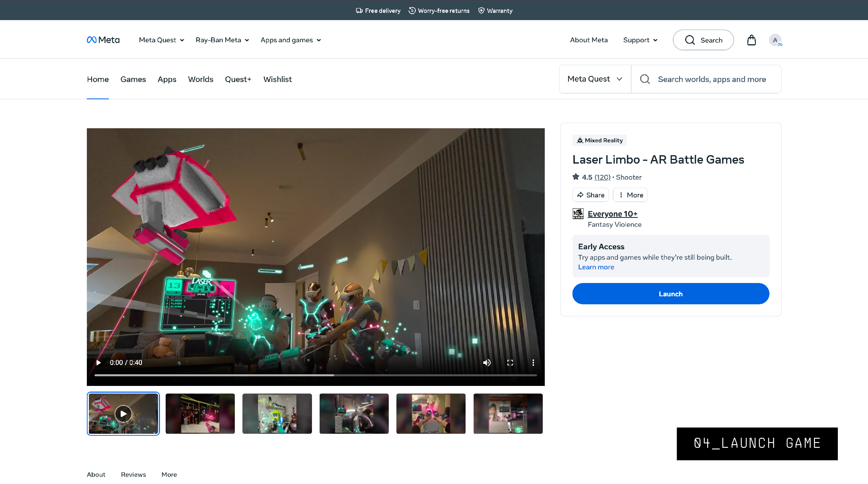The width and height of the screenshot is (868, 484).
Task: Click the Meta logo
Action: pos(103,40)
